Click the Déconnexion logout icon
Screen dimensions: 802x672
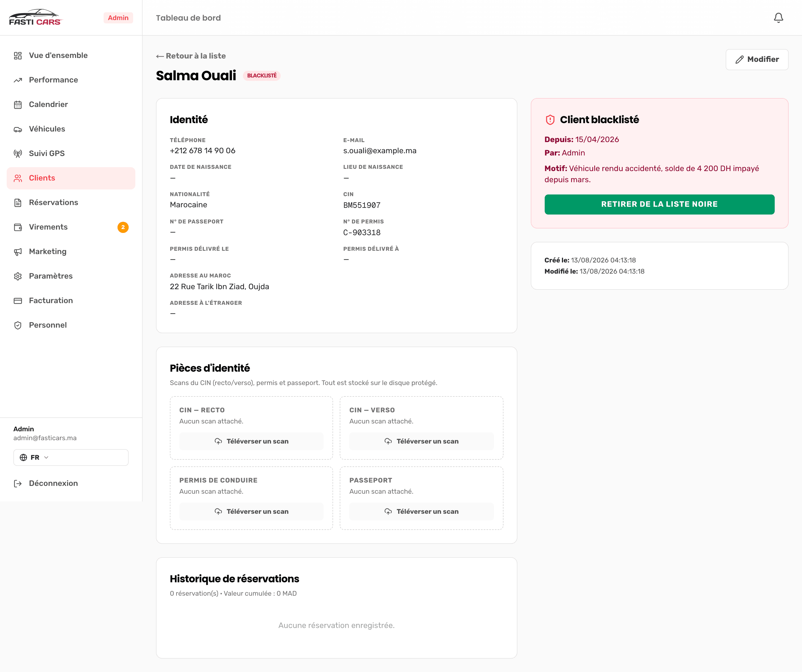(x=18, y=484)
